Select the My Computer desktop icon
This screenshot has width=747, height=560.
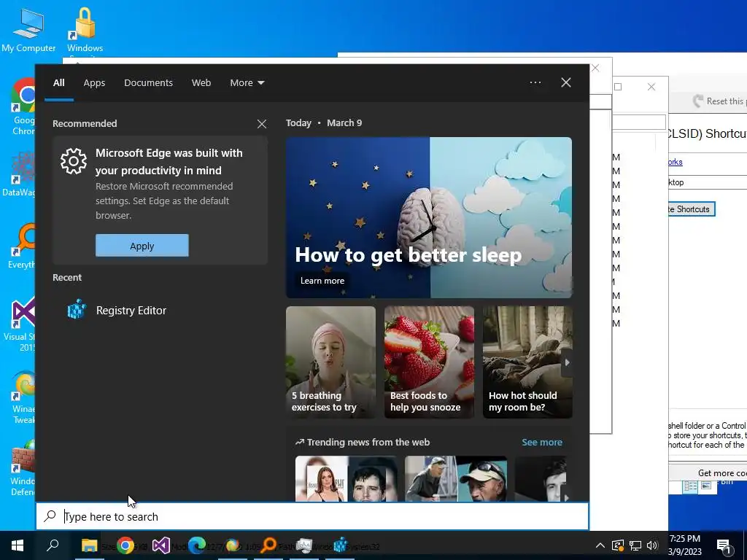[28, 30]
